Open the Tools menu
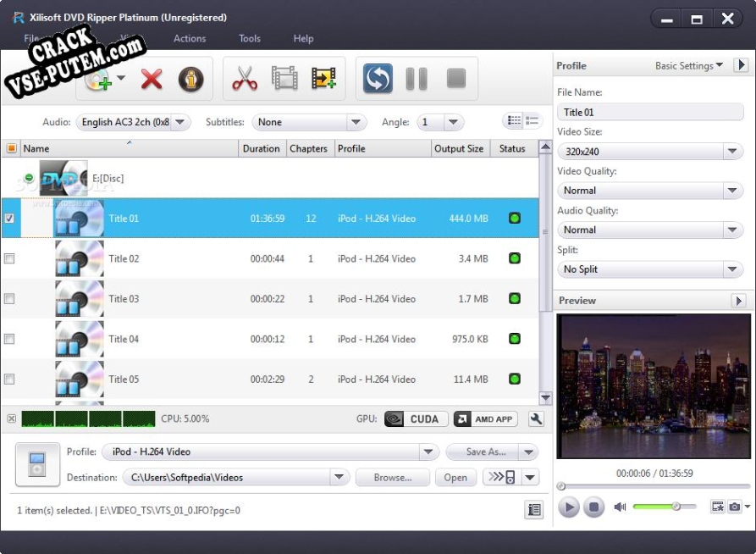This screenshot has width=756, height=554. (249, 38)
